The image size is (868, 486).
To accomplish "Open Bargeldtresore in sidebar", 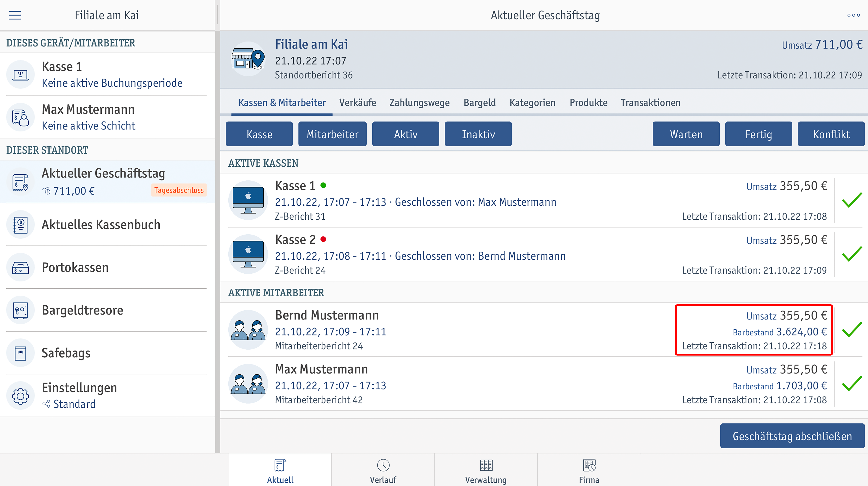I will (x=107, y=310).
